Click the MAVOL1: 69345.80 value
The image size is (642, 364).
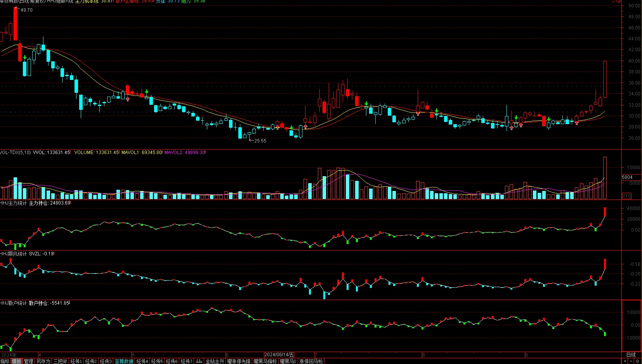pyautogui.click(x=142, y=153)
